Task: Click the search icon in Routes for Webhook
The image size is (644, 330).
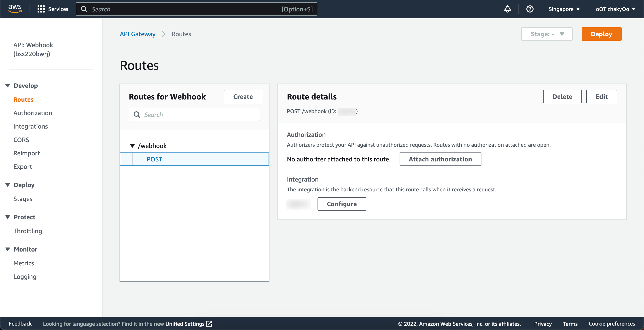Action: coord(137,114)
